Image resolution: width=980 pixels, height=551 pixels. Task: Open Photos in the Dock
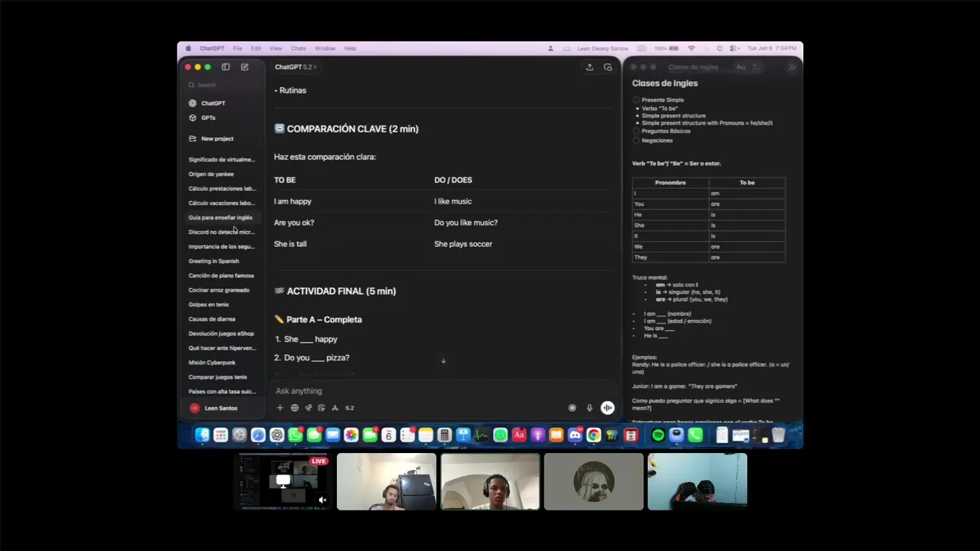351,435
